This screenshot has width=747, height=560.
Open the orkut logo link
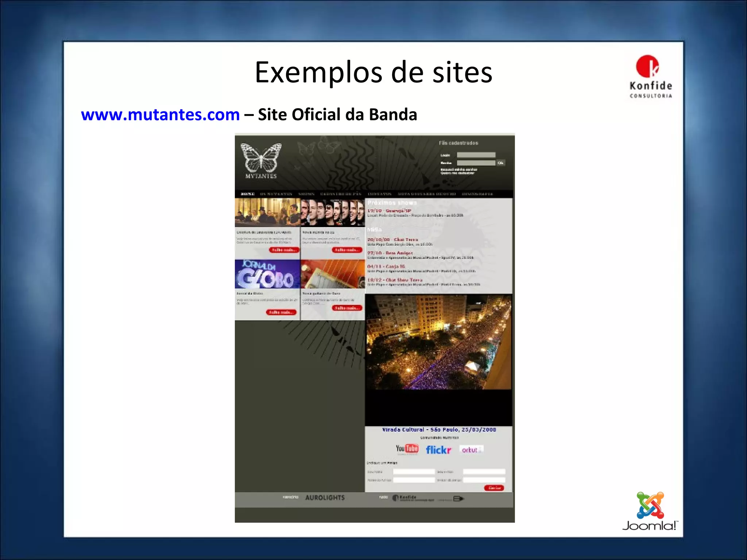(471, 450)
